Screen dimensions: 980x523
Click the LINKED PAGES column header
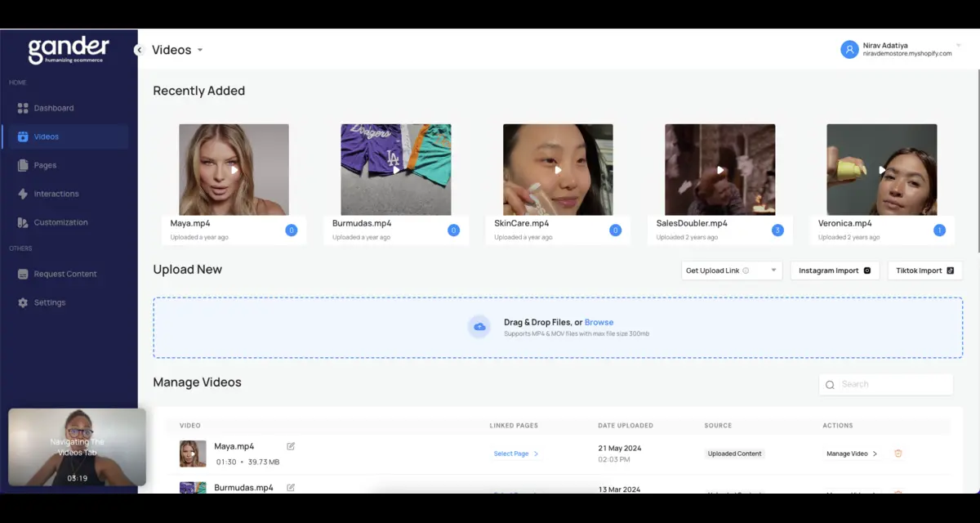pyautogui.click(x=514, y=426)
